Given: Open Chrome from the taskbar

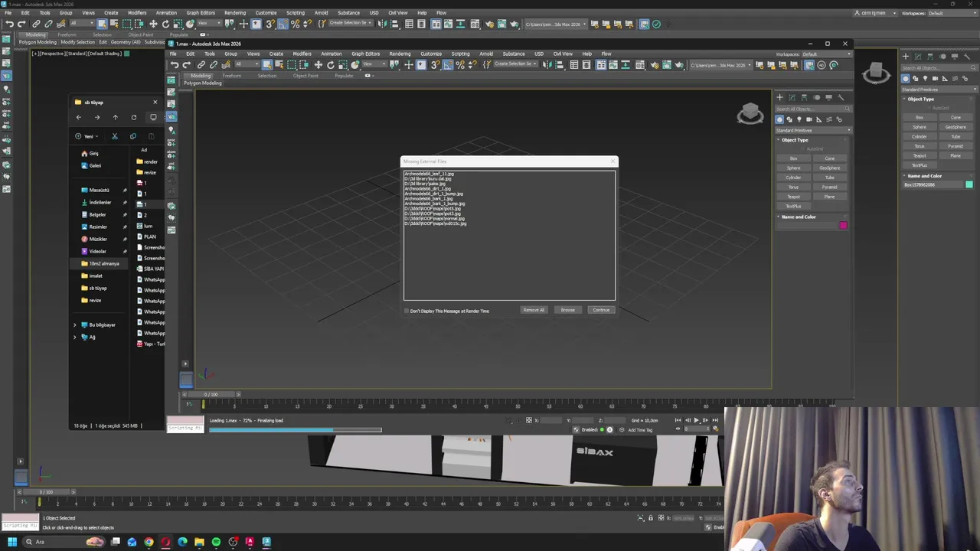Looking at the screenshot, I should coord(149,542).
